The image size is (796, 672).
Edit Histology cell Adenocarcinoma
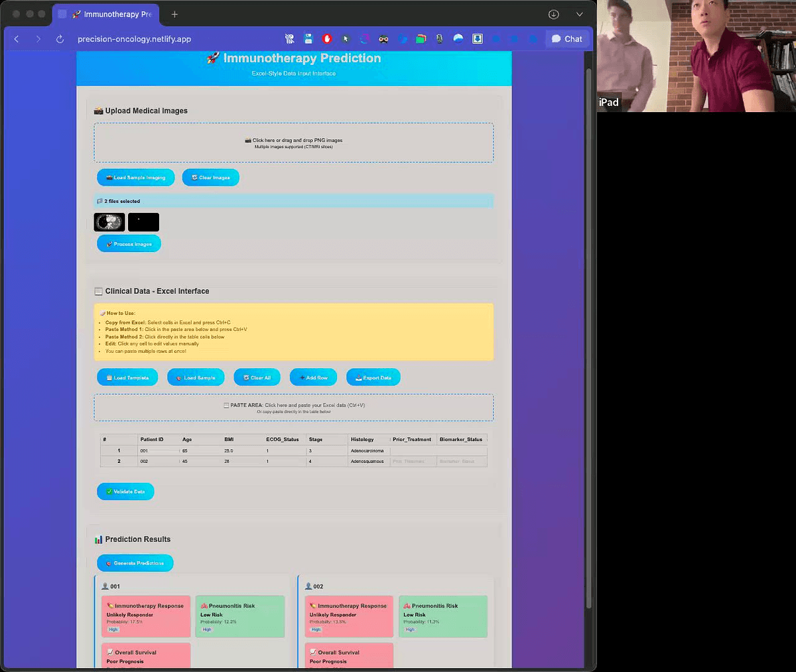369,450
